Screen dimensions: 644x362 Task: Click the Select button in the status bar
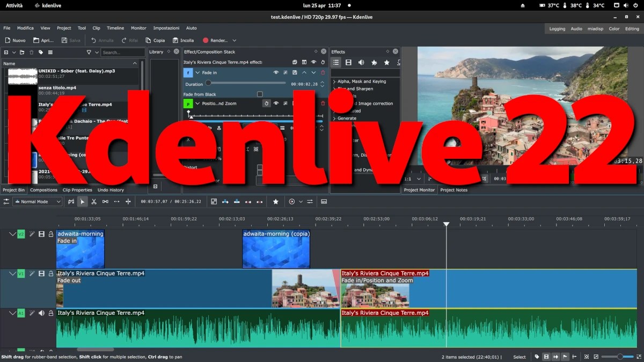[x=519, y=356]
